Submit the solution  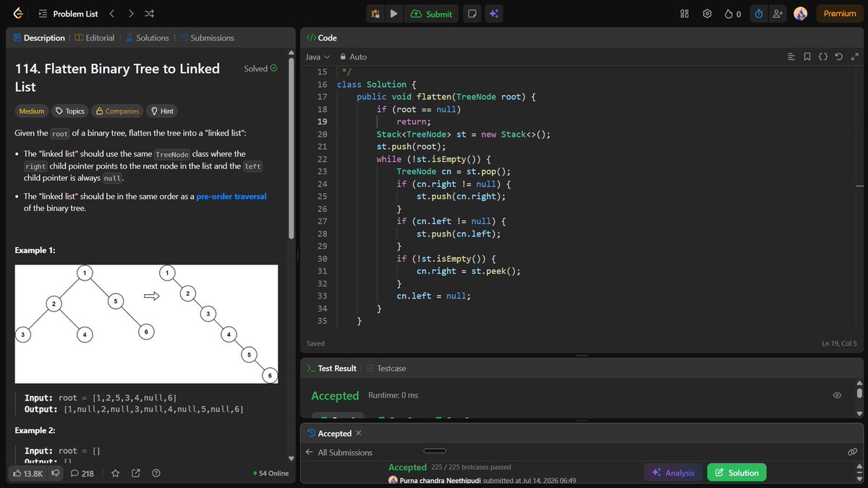coord(431,14)
